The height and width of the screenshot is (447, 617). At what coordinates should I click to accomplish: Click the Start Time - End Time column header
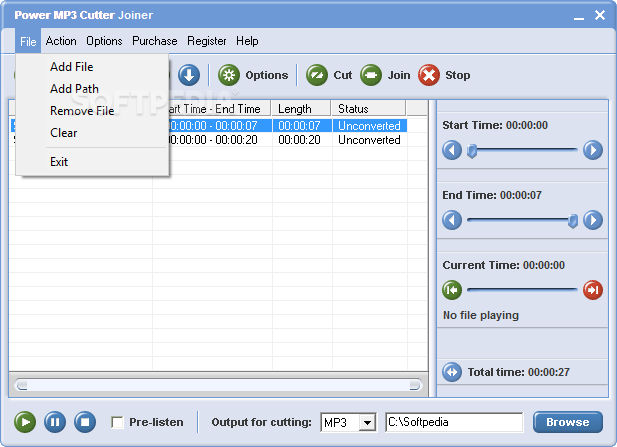click(x=219, y=109)
